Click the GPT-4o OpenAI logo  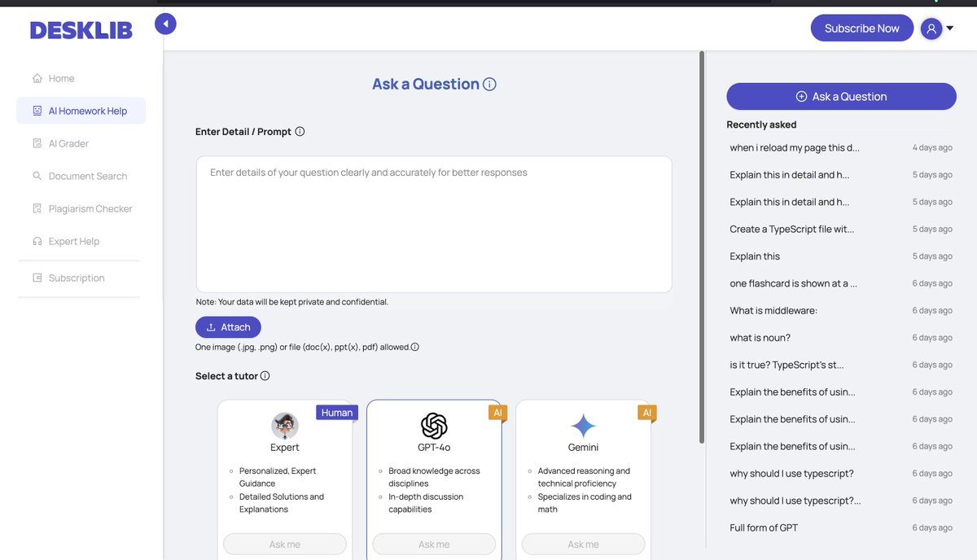434,426
